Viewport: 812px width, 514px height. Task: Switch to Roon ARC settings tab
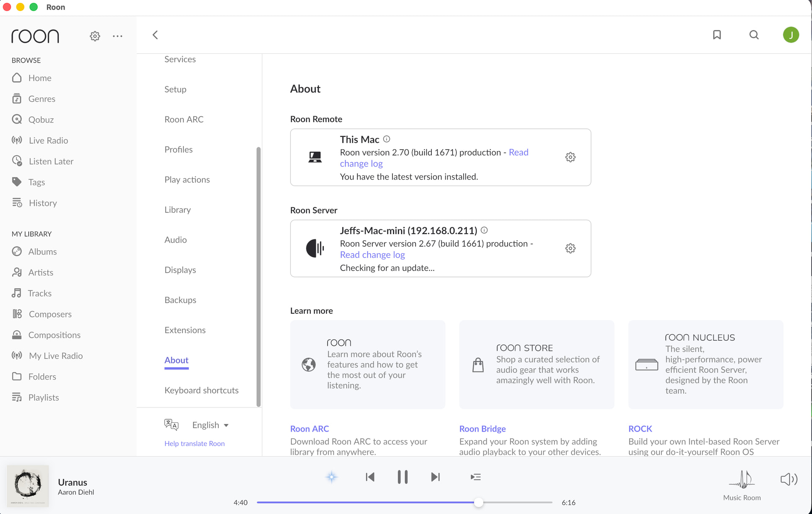point(184,119)
